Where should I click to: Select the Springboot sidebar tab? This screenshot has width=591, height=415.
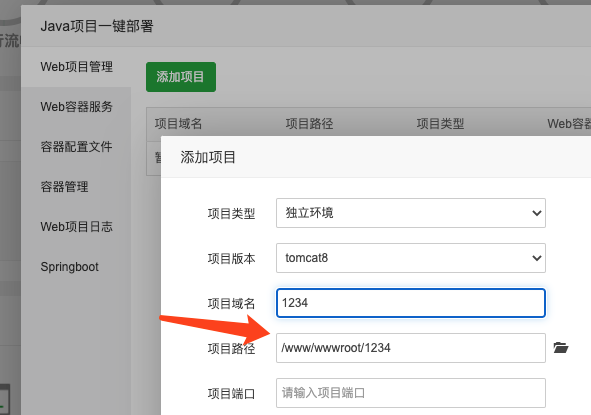click(70, 266)
